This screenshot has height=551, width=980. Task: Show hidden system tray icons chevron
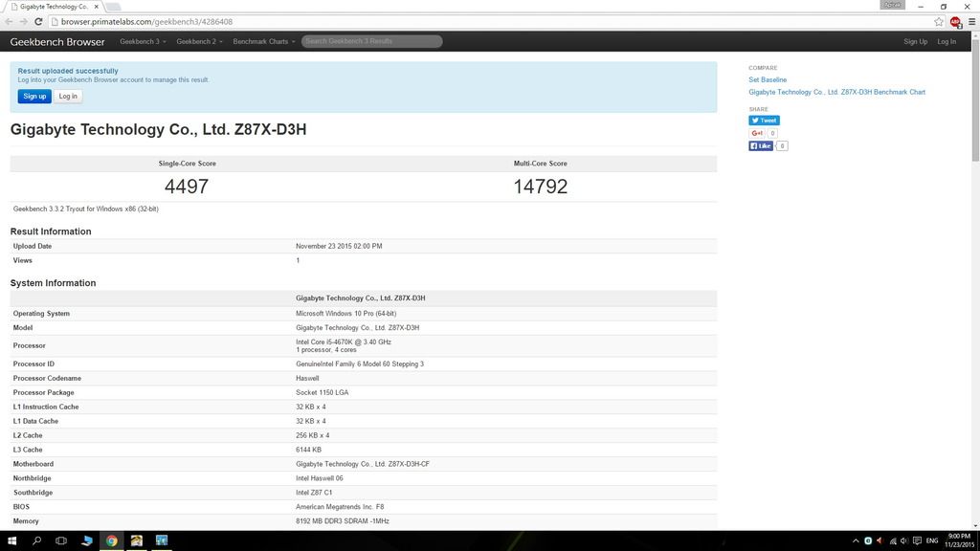click(x=856, y=541)
